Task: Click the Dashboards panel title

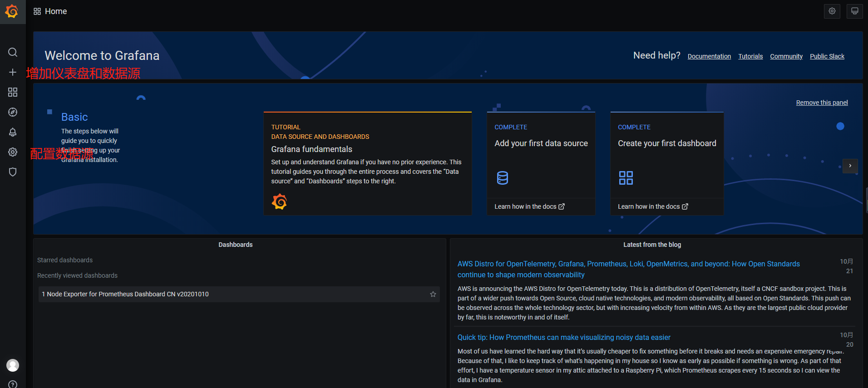Action: (236, 245)
